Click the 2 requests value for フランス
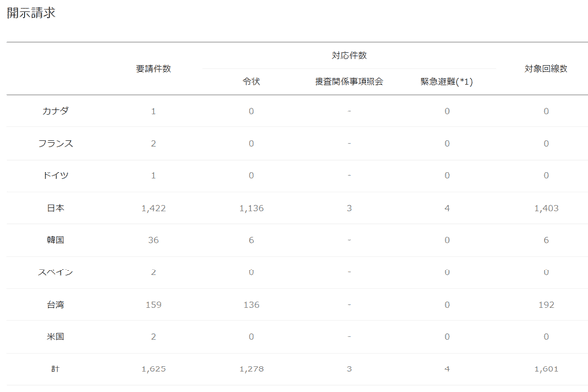The image size is (588, 392). (153, 143)
